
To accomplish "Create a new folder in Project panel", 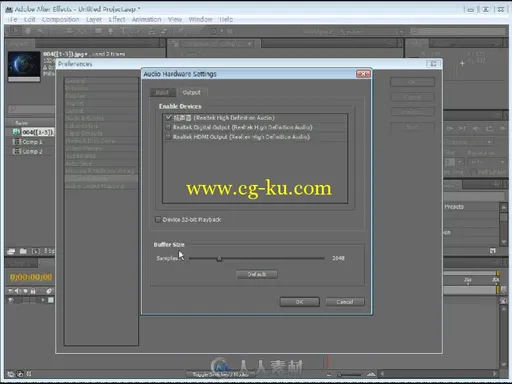I will click(23, 251).
